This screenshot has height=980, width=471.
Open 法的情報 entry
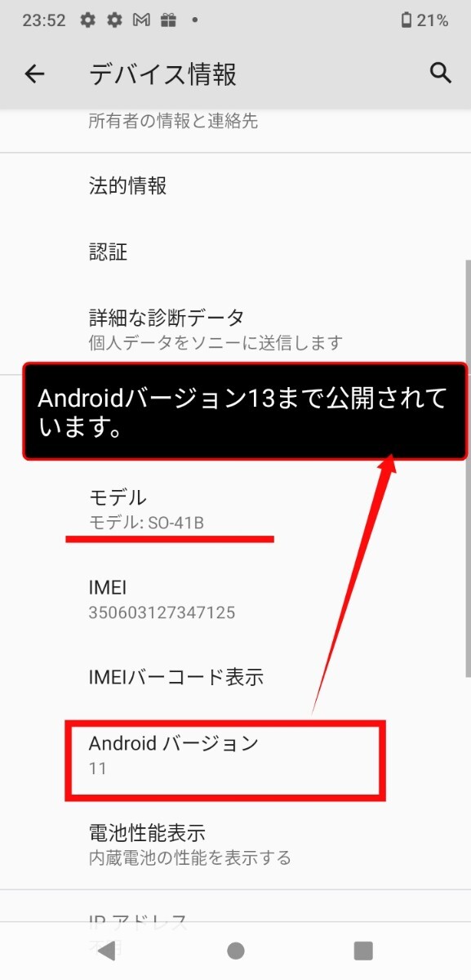pyautogui.click(x=235, y=186)
